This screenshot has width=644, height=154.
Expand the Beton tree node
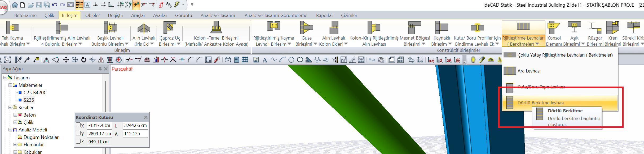coord(15,115)
